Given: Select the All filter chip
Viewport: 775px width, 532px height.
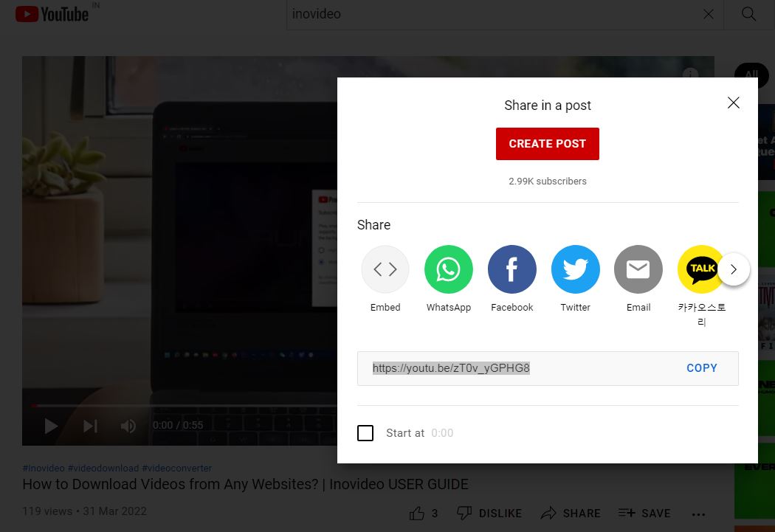Looking at the screenshot, I should [x=751, y=75].
